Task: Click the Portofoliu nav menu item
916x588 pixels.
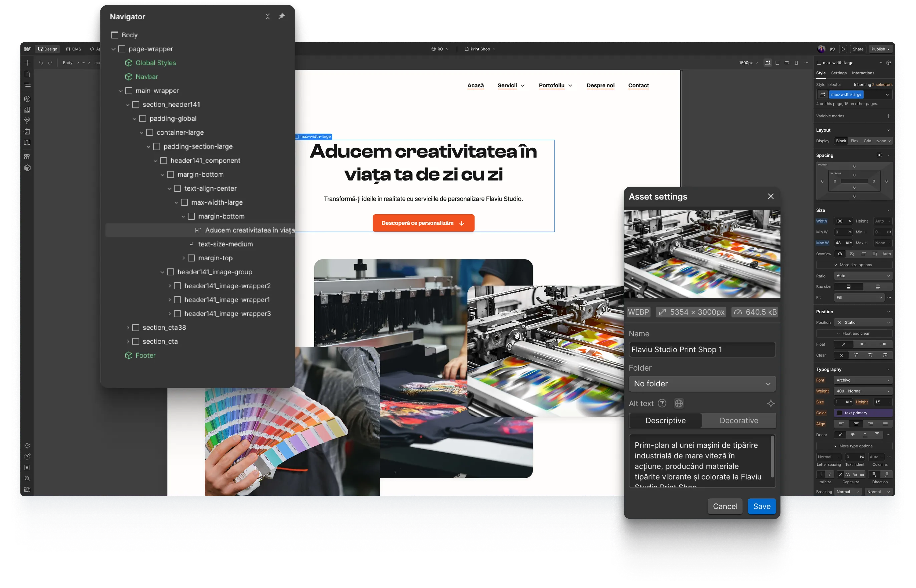Action: (555, 85)
